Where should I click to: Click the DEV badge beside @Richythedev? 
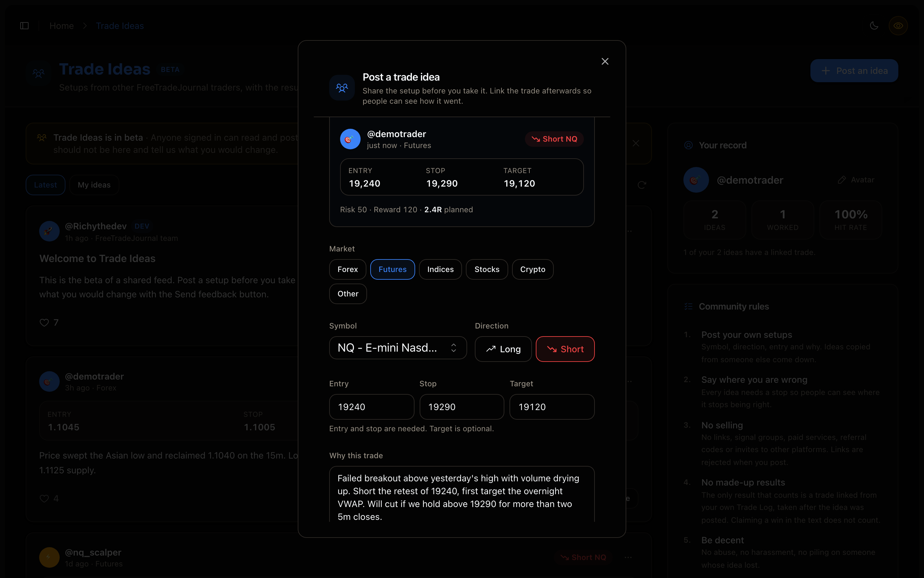(x=142, y=226)
